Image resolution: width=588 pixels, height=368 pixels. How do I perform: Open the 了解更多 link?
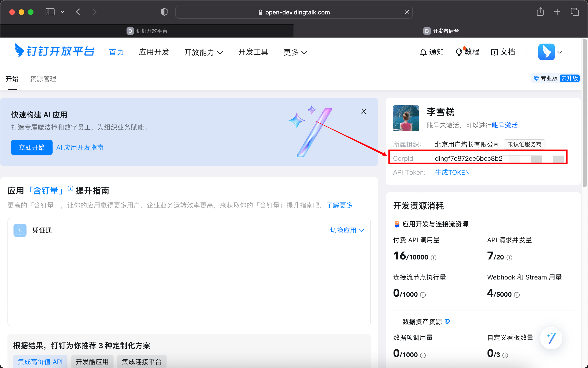coord(339,205)
